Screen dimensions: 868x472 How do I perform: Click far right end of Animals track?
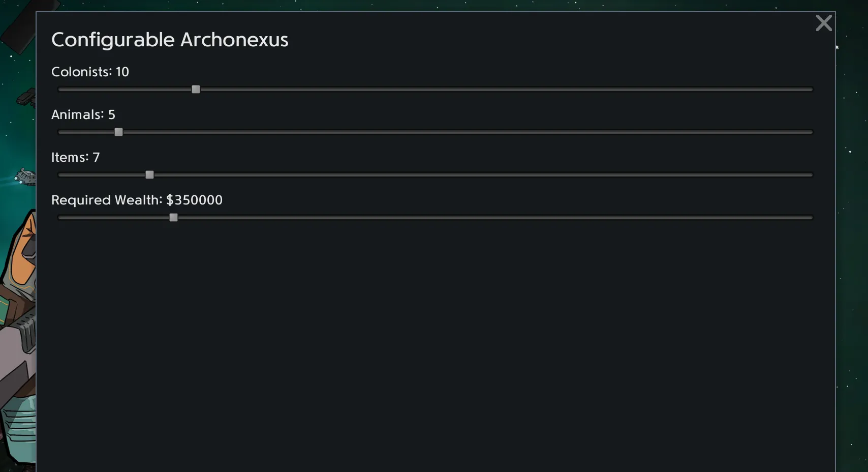coord(811,132)
